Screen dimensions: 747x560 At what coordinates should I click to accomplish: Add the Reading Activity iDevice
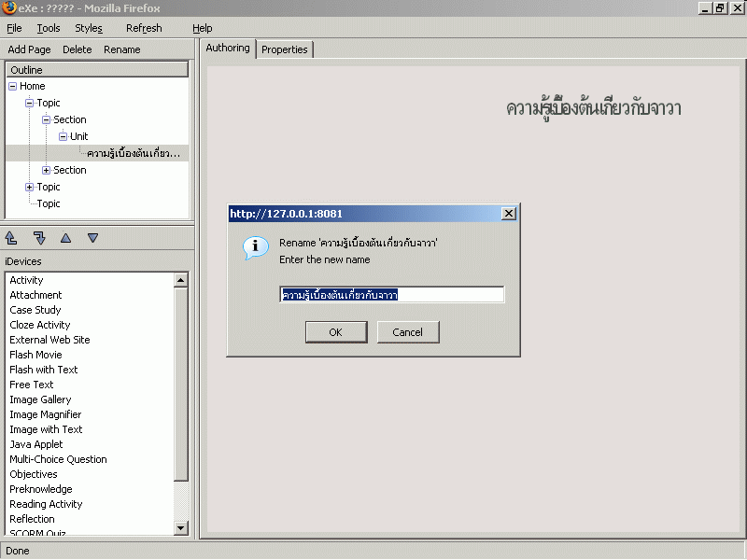(x=46, y=504)
